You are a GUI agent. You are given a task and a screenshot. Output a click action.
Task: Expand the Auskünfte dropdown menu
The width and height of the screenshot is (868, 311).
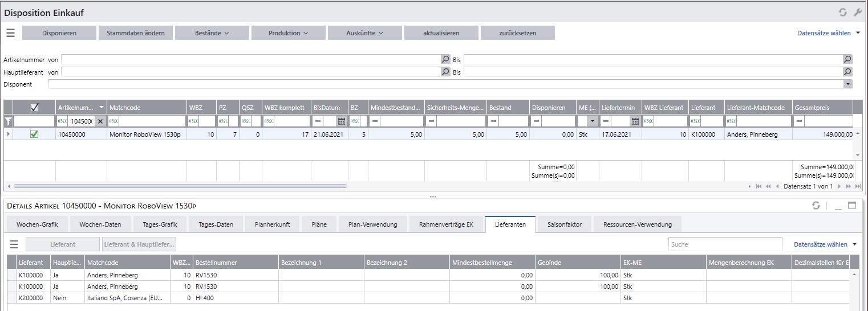click(x=365, y=33)
